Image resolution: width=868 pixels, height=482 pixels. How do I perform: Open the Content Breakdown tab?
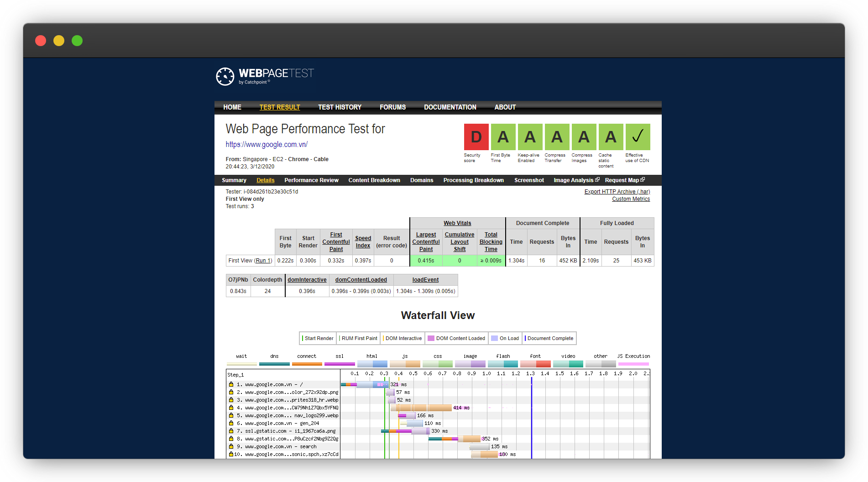(x=374, y=180)
